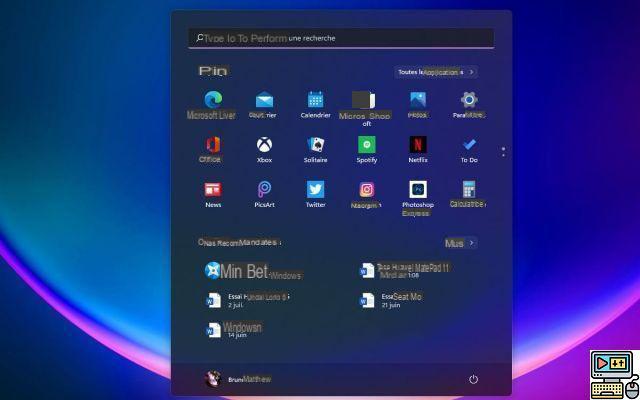The height and width of the screenshot is (400, 640).
Task: Open the user account profile picture
Action: [x=213, y=379]
